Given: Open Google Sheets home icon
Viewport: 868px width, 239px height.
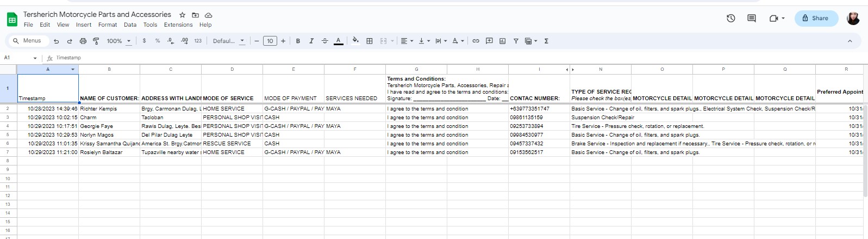Looking at the screenshot, I should (x=12, y=20).
